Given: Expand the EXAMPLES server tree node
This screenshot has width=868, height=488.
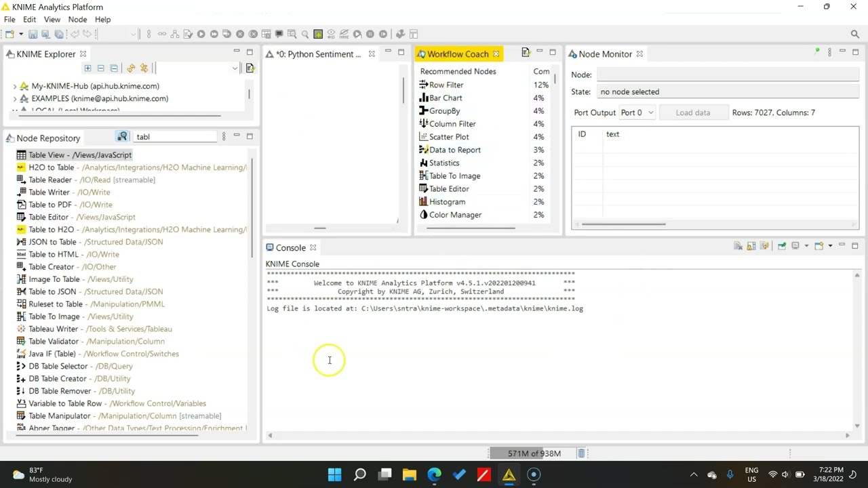Looking at the screenshot, I should (x=15, y=98).
